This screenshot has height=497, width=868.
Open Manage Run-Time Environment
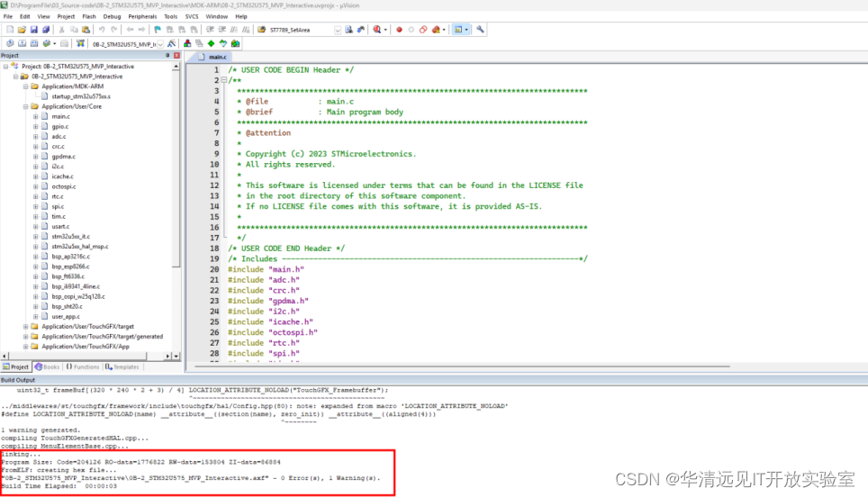click(x=211, y=43)
